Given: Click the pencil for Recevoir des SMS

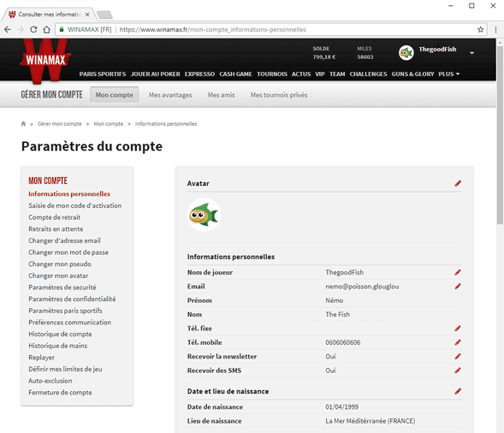Looking at the screenshot, I should pos(458,371).
